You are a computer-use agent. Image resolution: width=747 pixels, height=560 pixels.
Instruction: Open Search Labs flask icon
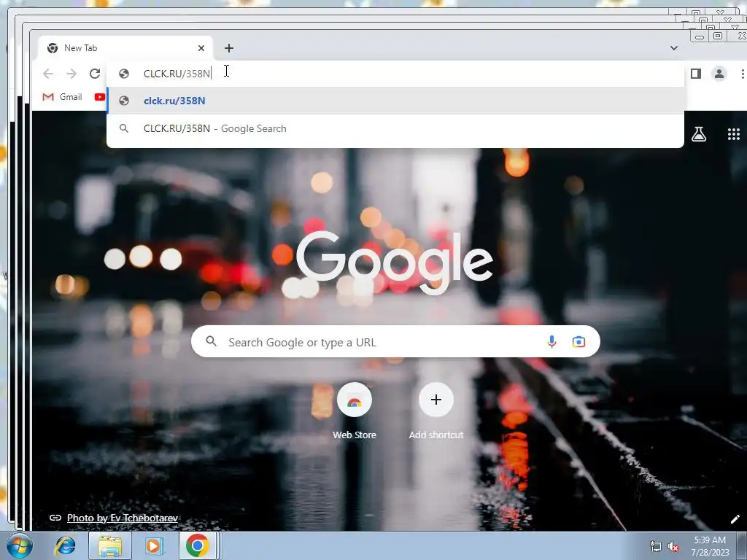tap(698, 134)
